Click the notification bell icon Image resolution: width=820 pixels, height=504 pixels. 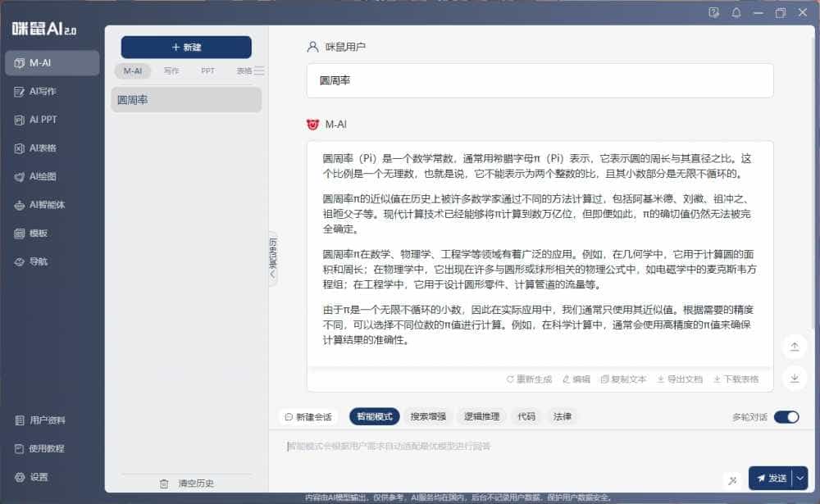pyautogui.click(x=735, y=13)
